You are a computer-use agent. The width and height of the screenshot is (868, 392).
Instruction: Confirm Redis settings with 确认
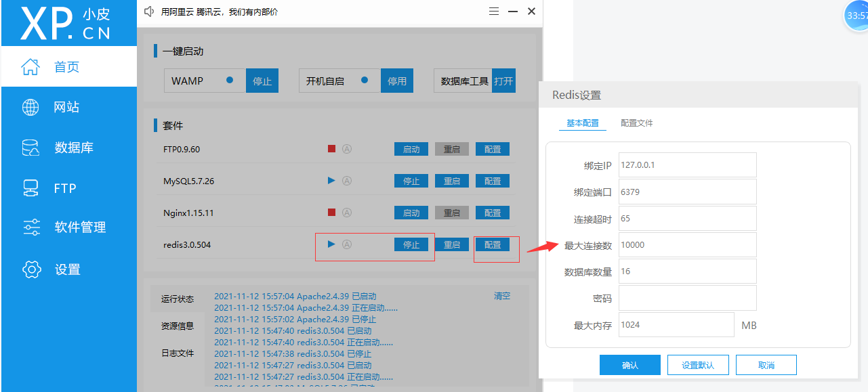coord(630,365)
